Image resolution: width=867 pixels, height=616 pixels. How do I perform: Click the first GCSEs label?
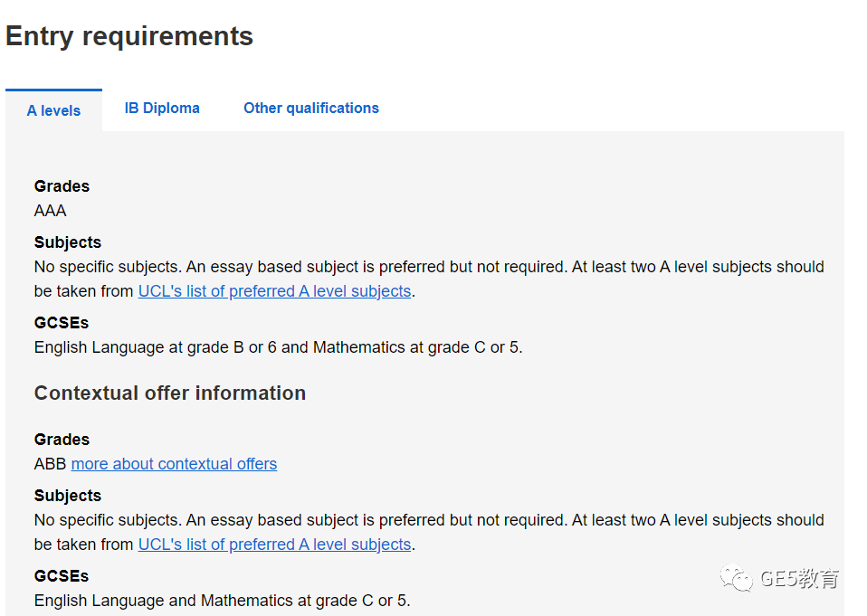point(62,323)
